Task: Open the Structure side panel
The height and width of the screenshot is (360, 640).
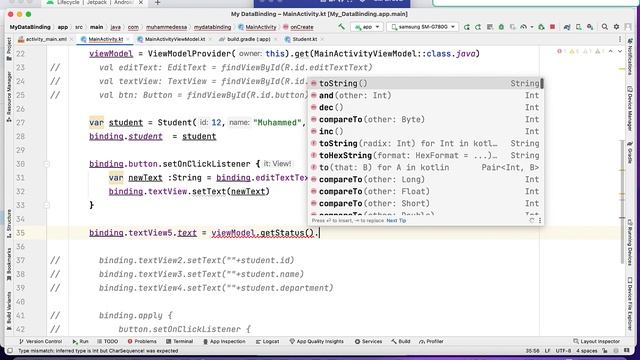Action: click(x=9, y=224)
